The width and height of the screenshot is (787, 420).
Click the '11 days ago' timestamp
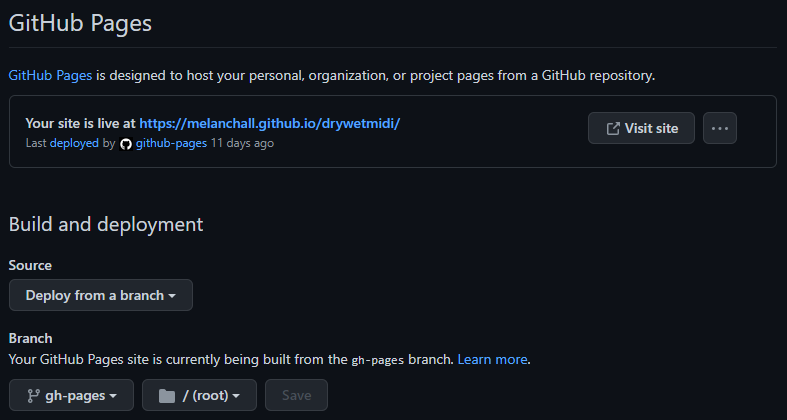[242, 143]
